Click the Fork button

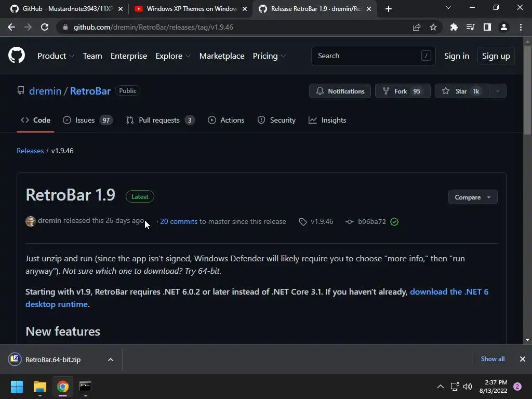(403, 91)
